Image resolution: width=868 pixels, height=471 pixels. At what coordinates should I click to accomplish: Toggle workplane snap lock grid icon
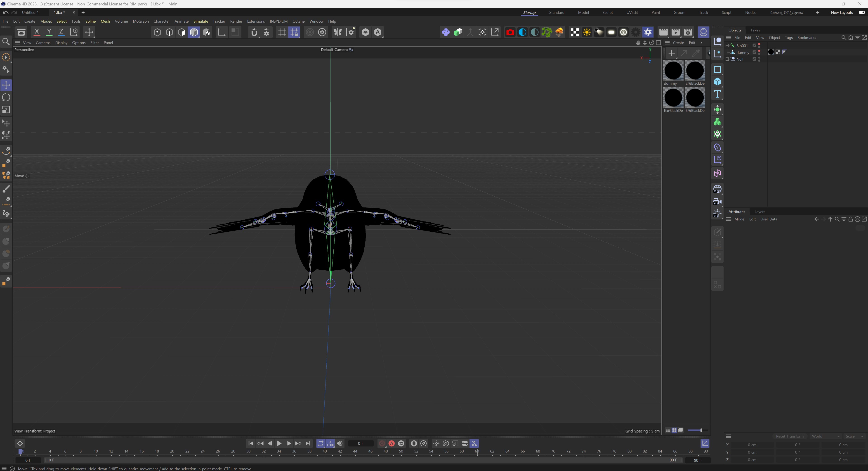[294, 32]
